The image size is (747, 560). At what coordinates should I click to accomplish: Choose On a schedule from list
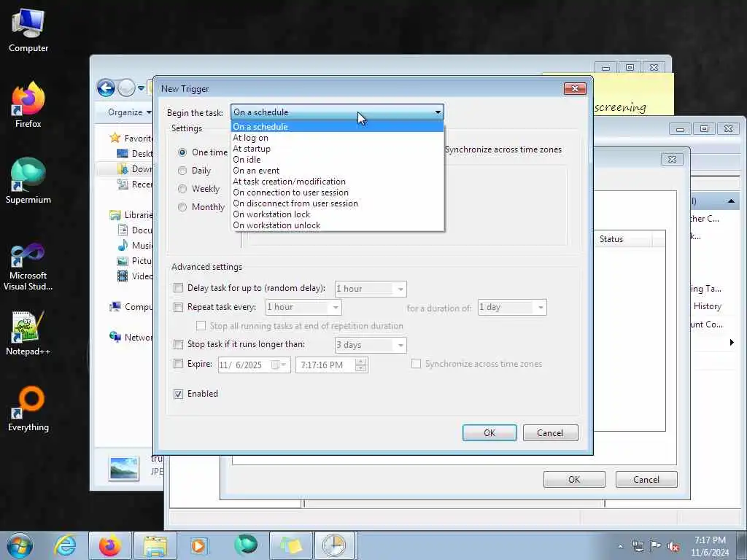pos(337,127)
